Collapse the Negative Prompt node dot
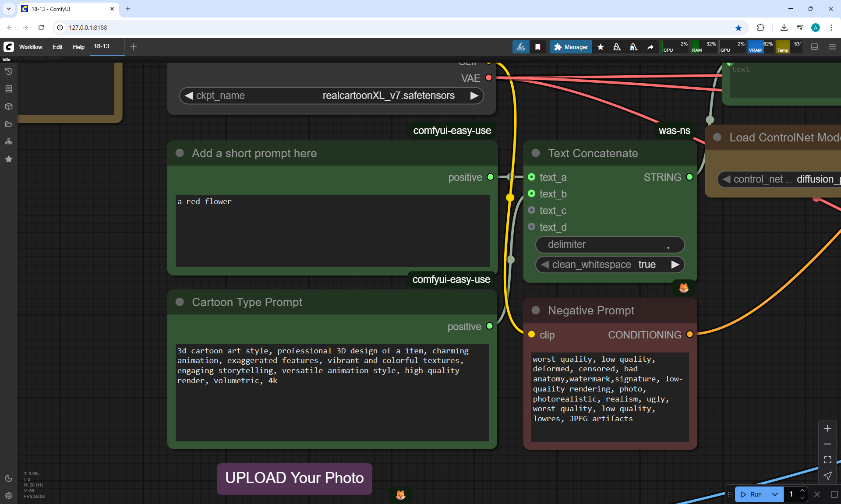841x504 pixels. [x=535, y=310]
